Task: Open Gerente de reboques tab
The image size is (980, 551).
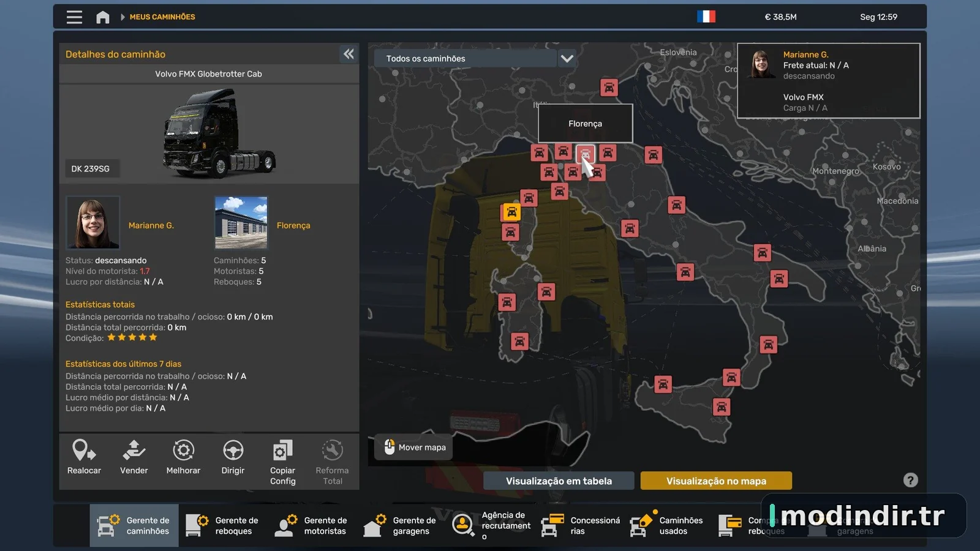Action: 223,525
